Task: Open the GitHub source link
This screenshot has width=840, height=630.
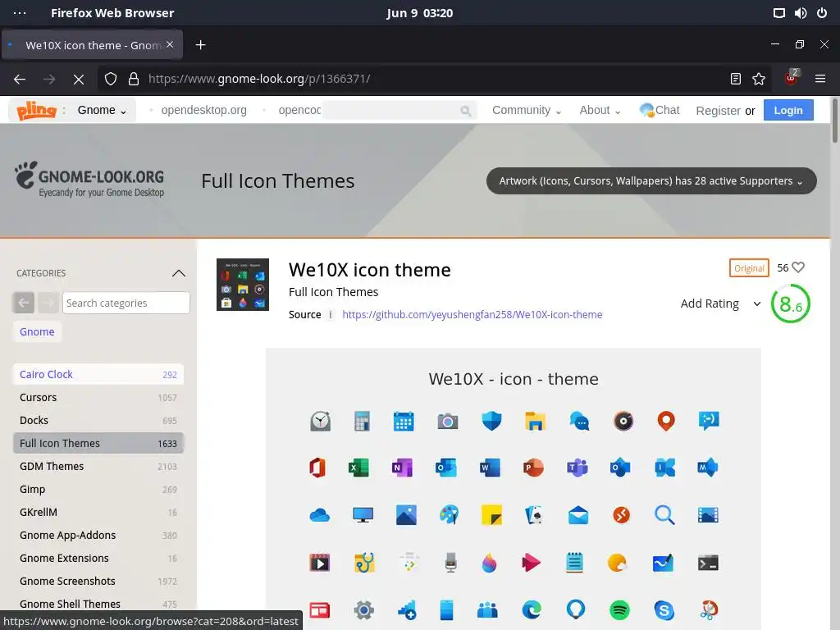Action: point(472,315)
